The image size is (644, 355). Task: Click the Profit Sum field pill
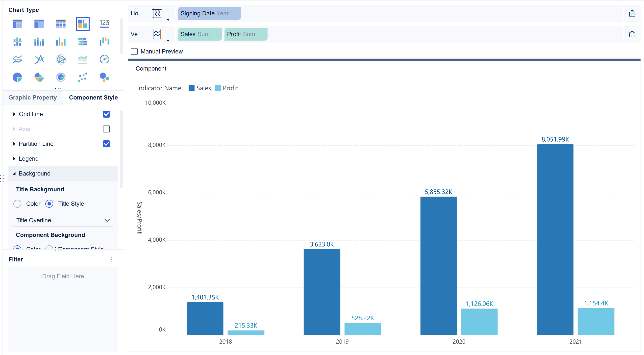click(x=246, y=34)
